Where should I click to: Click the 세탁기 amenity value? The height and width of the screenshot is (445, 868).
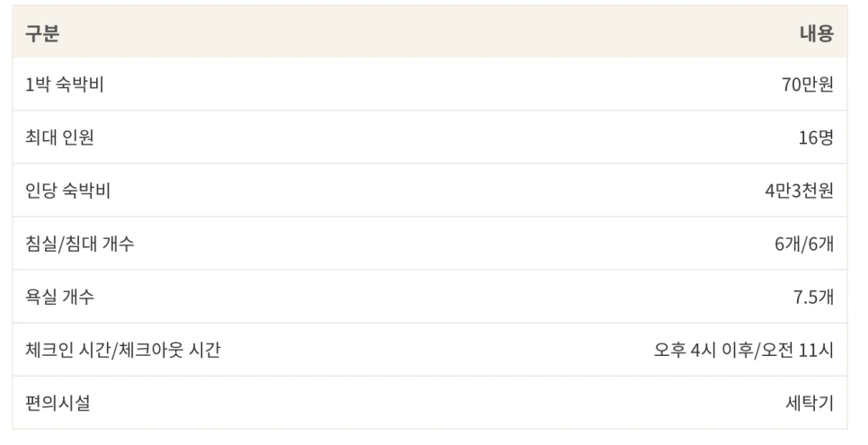(x=810, y=404)
